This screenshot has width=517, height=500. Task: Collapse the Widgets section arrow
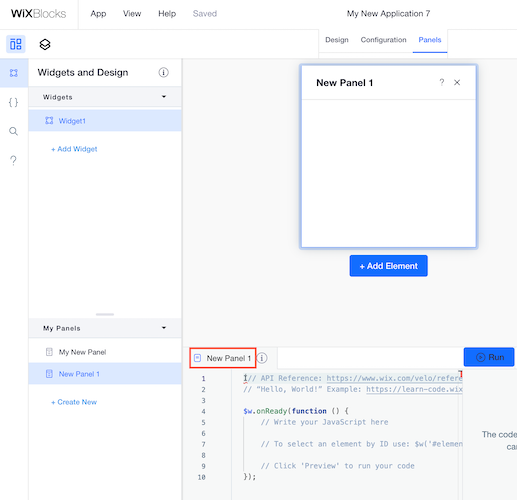coord(164,97)
